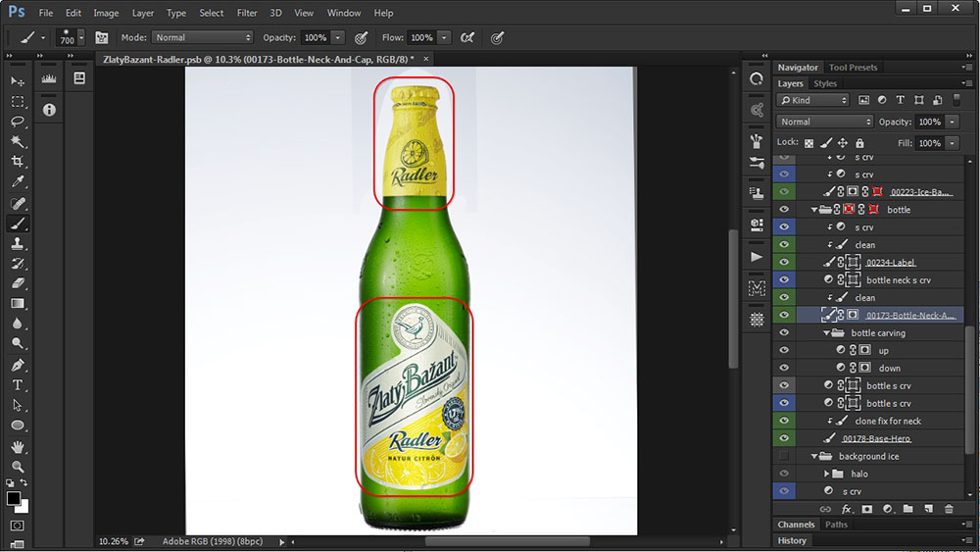Screen dimensions: 980x552
Task: Hide the bottle group layer
Action: tap(784, 210)
